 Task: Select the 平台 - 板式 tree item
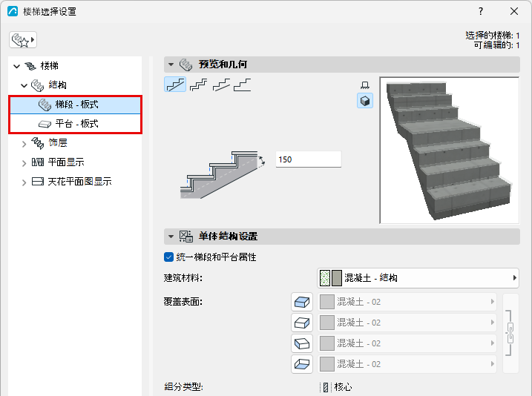tap(75, 123)
